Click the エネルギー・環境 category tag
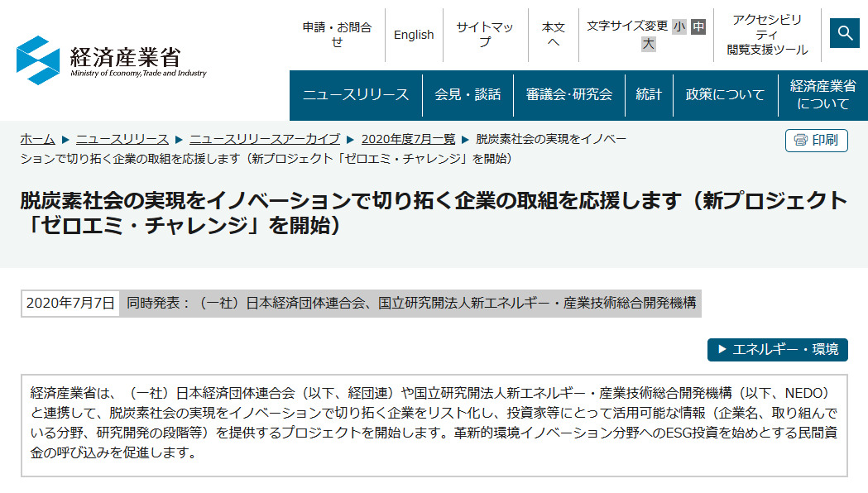This screenshot has height=493, width=868. pos(777,350)
